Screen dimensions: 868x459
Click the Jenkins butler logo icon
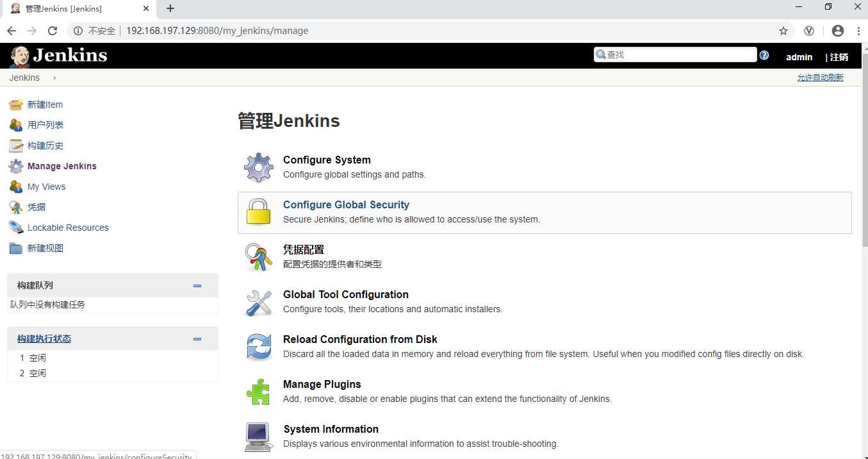click(20, 56)
